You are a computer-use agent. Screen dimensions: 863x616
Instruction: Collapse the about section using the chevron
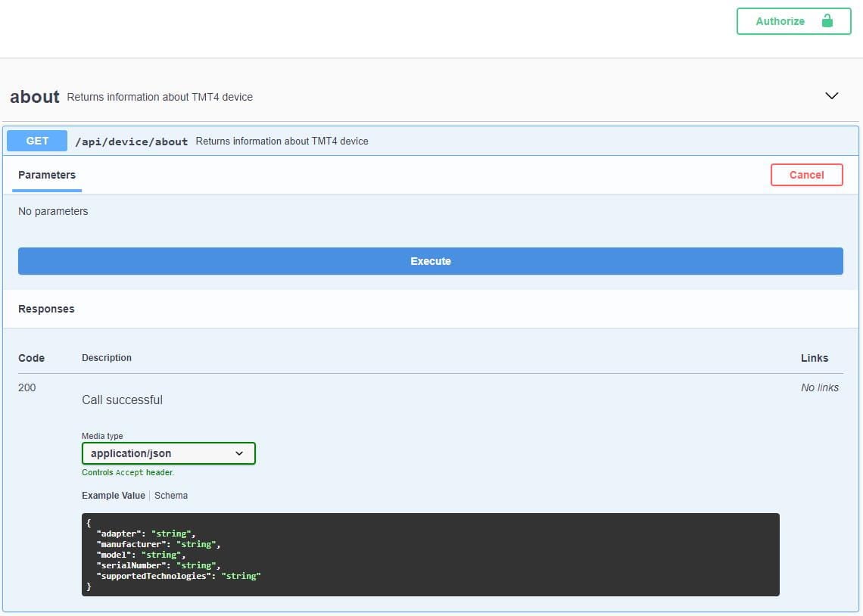click(831, 96)
